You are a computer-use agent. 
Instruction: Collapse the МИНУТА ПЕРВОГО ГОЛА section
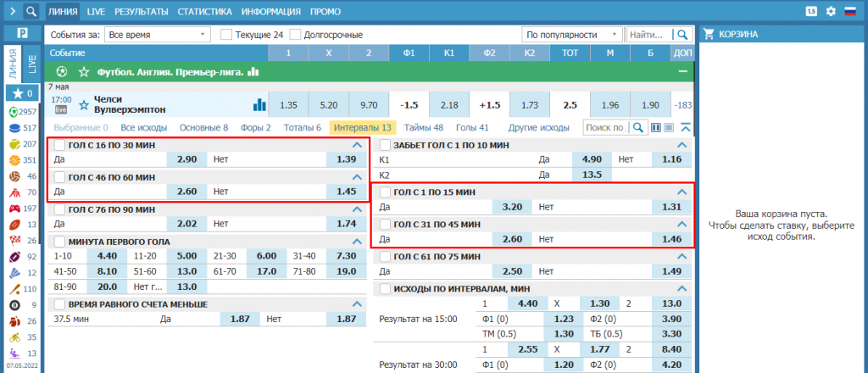click(356, 242)
